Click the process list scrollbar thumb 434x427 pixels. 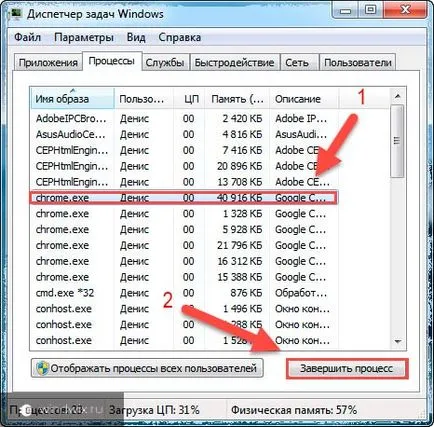tap(397, 141)
